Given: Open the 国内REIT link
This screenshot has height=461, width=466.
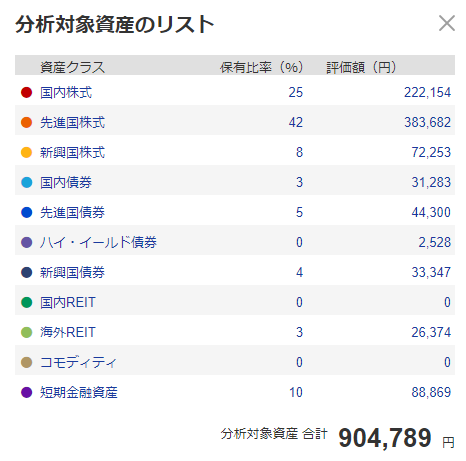Looking at the screenshot, I should (x=68, y=302).
